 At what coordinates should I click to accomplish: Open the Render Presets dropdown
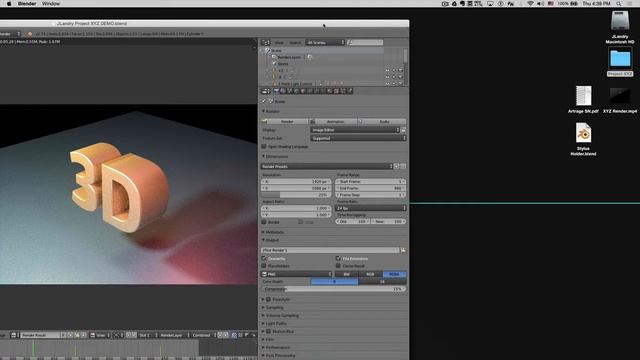327,167
